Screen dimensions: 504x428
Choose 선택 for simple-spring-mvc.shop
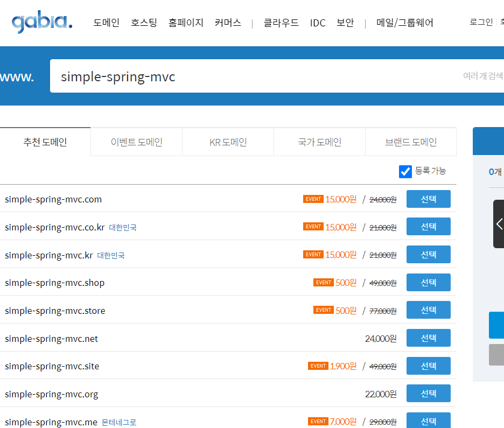429,283
